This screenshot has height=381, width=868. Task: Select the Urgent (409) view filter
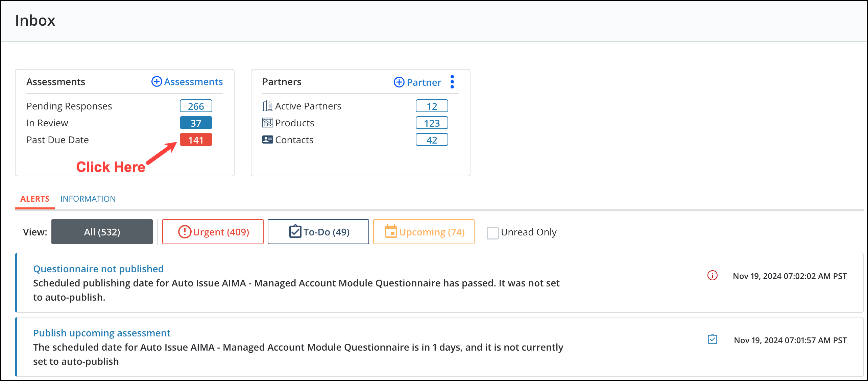tap(213, 232)
